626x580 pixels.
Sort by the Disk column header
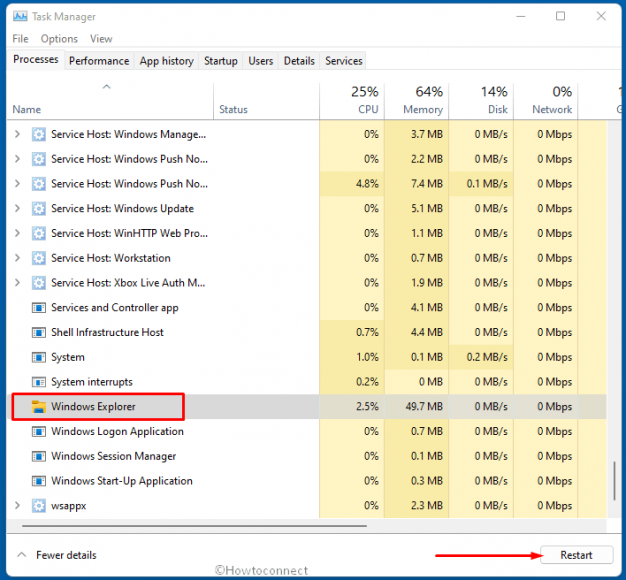coord(481,101)
